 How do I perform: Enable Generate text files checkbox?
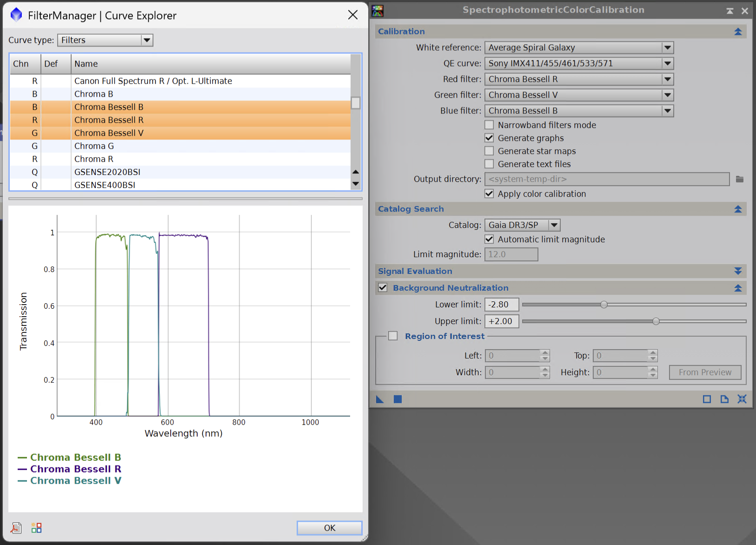coord(489,164)
